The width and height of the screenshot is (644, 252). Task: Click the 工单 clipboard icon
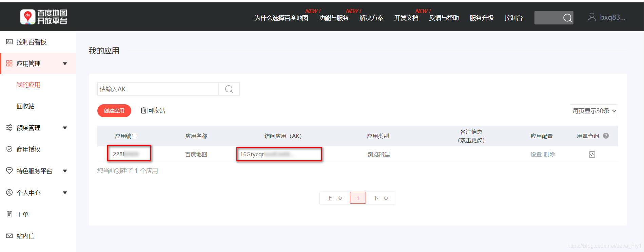(x=9, y=214)
